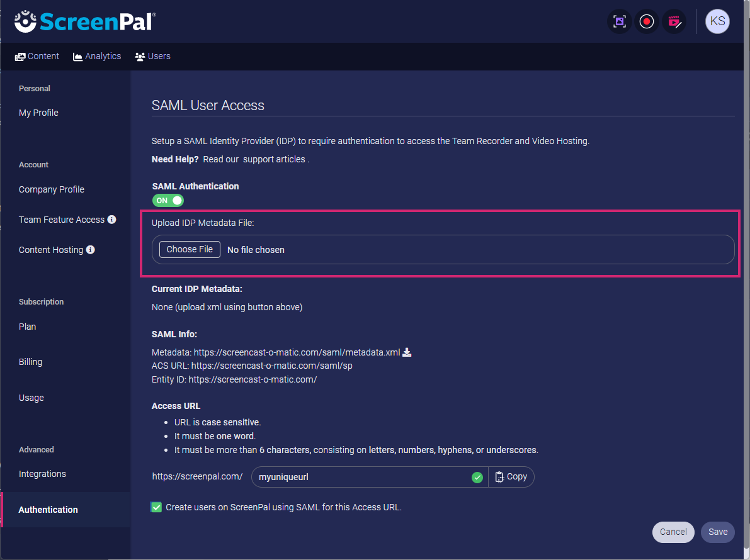
Task: Click the Team Feature Access info icon
Action: (112, 220)
